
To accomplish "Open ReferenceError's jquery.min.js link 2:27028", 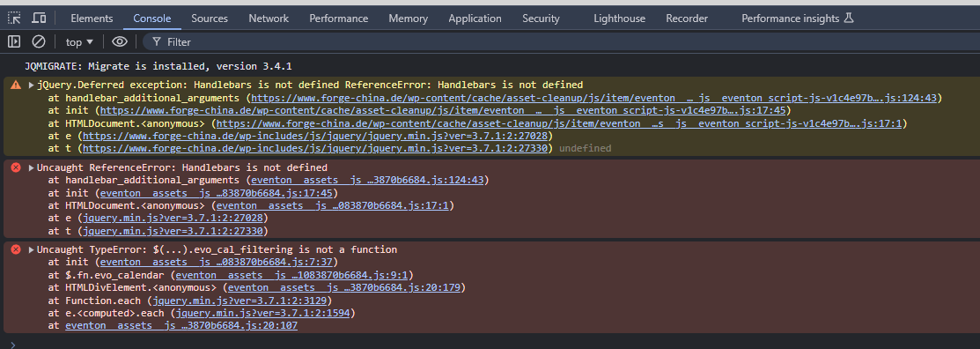I will pyautogui.click(x=173, y=219).
